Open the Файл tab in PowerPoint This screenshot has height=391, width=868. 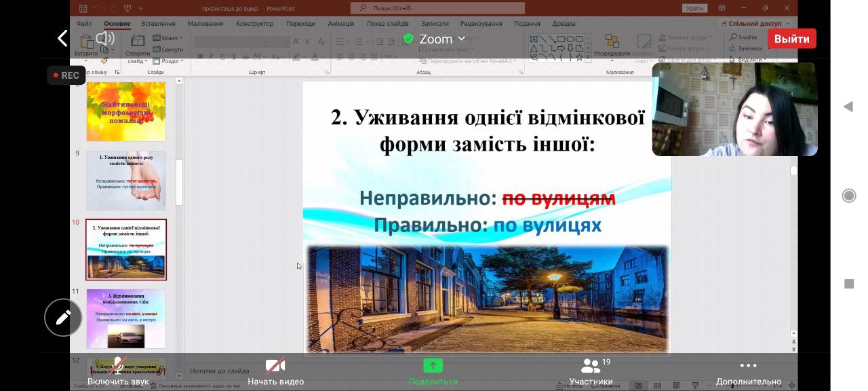tap(84, 23)
